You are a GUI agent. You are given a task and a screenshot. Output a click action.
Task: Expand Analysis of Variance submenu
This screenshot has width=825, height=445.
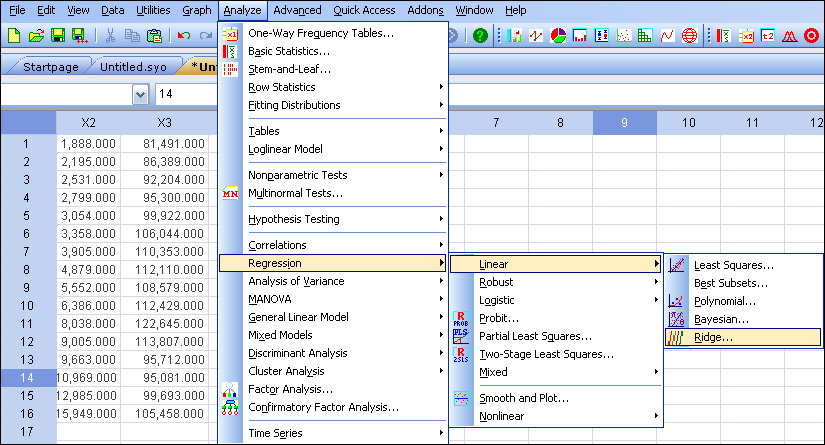pos(333,281)
